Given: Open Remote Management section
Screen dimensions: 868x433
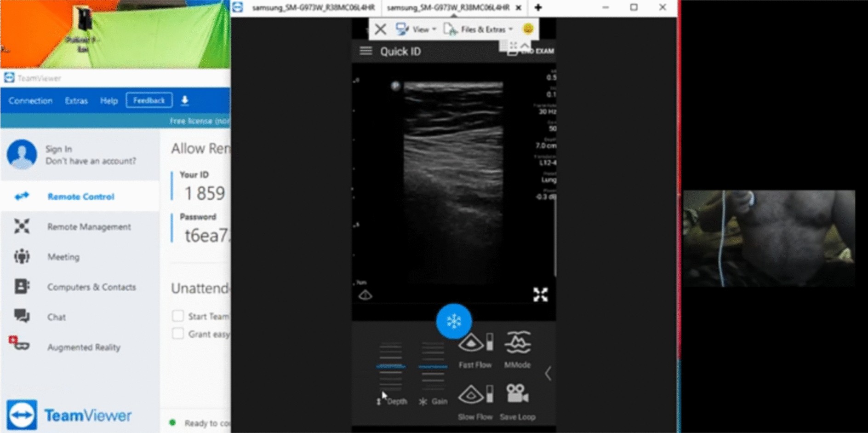Looking at the screenshot, I should [x=80, y=227].
